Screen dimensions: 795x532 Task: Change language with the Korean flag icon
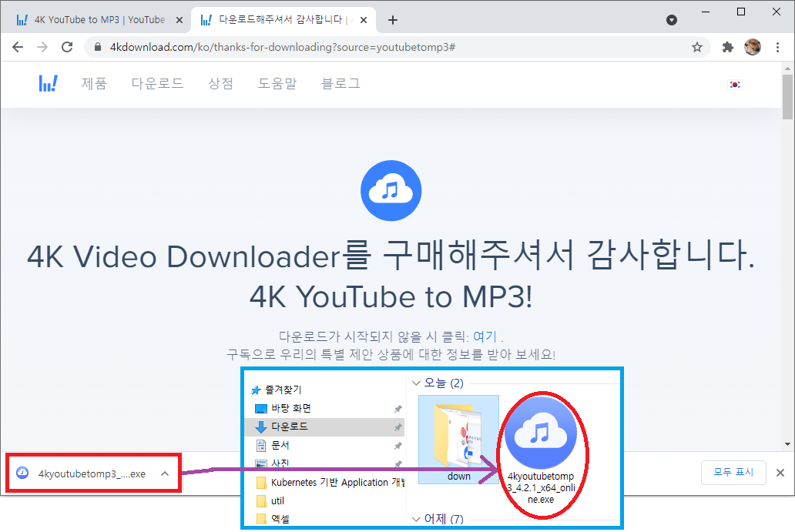735,85
